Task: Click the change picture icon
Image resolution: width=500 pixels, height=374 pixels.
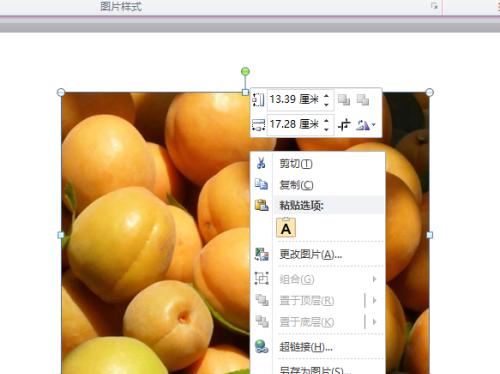Action: [262, 254]
